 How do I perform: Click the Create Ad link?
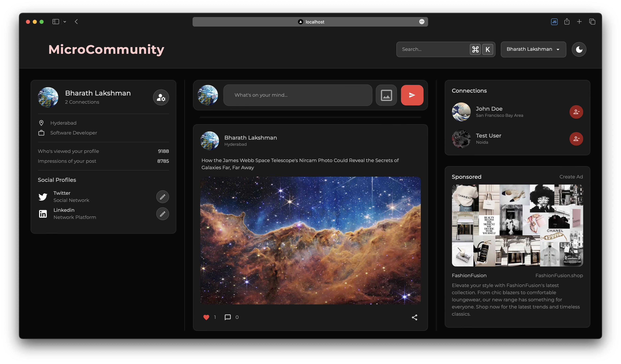point(571,177)
